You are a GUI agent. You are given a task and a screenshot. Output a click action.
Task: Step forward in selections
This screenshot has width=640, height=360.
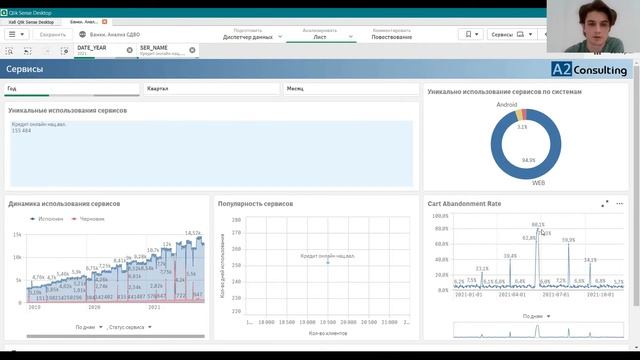(47, 51)
